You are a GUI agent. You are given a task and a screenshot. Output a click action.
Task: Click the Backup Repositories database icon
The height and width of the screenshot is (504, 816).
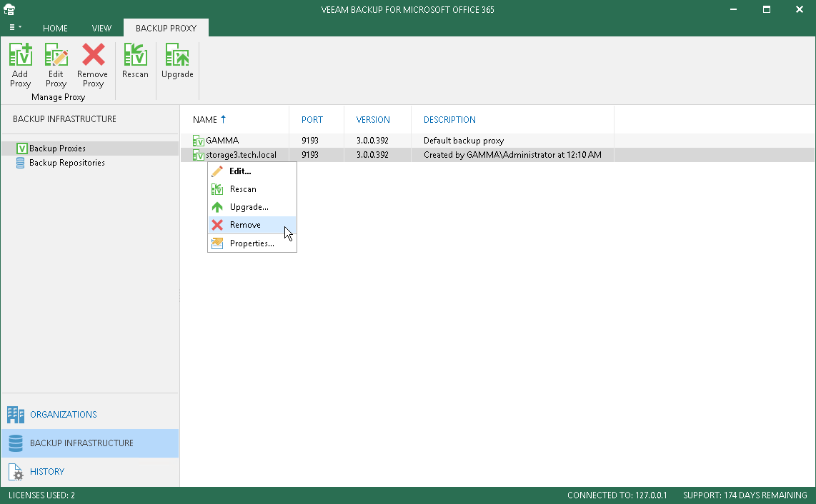pos(20,163)
